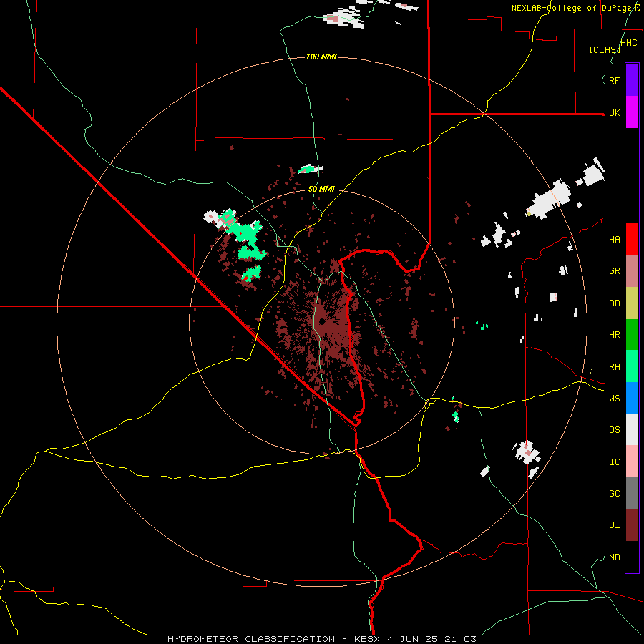
Task: Click the [CLAS] label
Action: (x=605, y=49)
